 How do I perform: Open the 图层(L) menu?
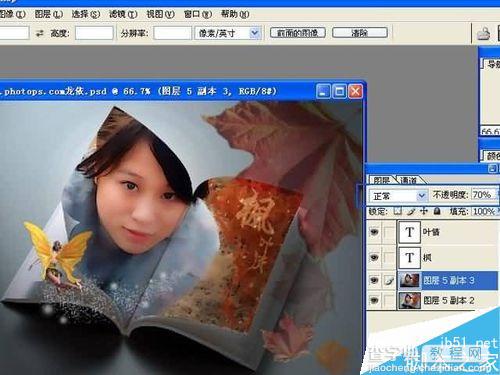coord(49,14)
